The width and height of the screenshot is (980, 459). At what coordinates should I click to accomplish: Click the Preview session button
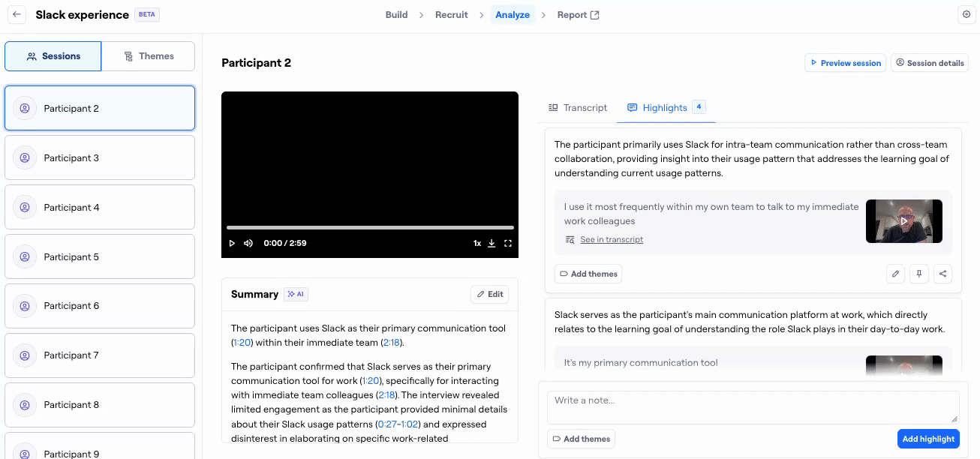tap(845, 63)
